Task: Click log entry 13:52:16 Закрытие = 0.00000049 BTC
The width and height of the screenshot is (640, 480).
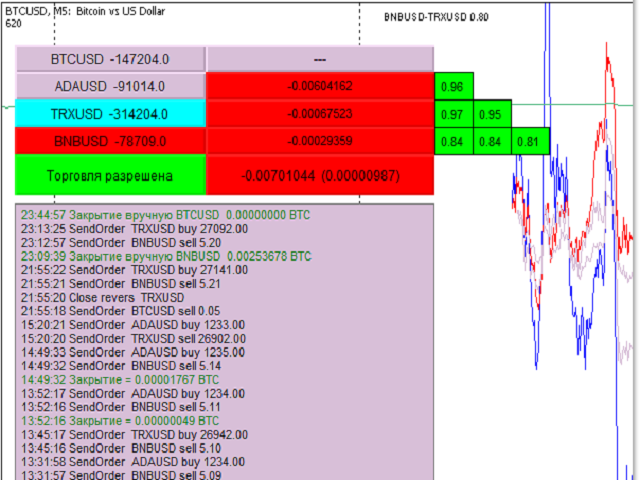Action: coord(120,421)
